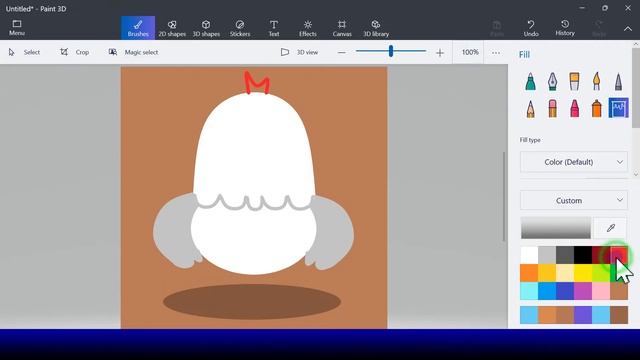Select the Pixel pen tool

(x=618, y=81)
